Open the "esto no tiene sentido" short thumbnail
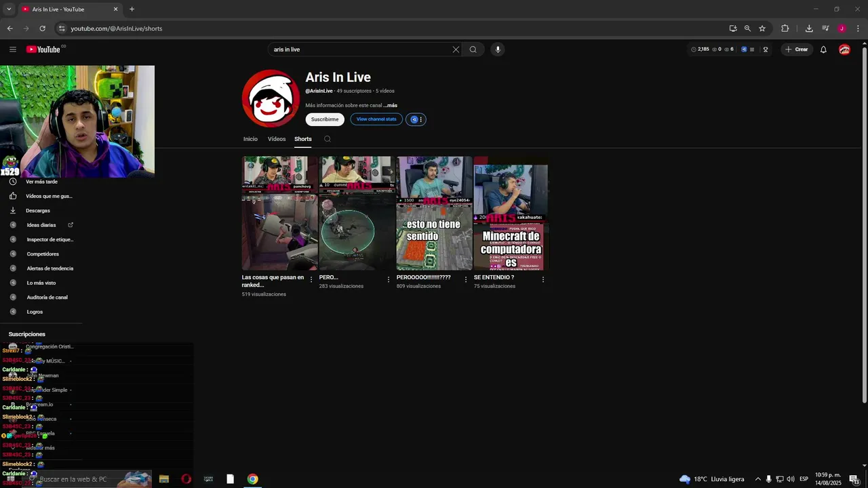 click(434, 213)
